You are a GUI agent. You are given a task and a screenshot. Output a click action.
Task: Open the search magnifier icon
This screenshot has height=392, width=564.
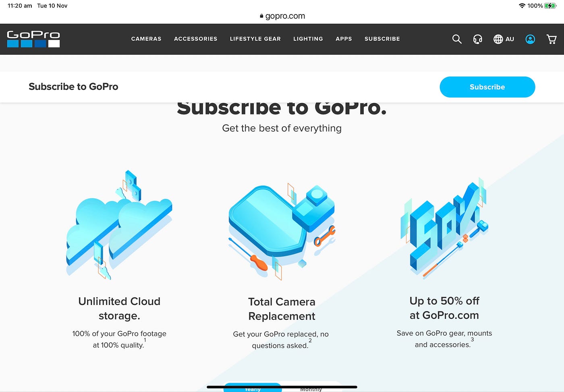[457, 39]
